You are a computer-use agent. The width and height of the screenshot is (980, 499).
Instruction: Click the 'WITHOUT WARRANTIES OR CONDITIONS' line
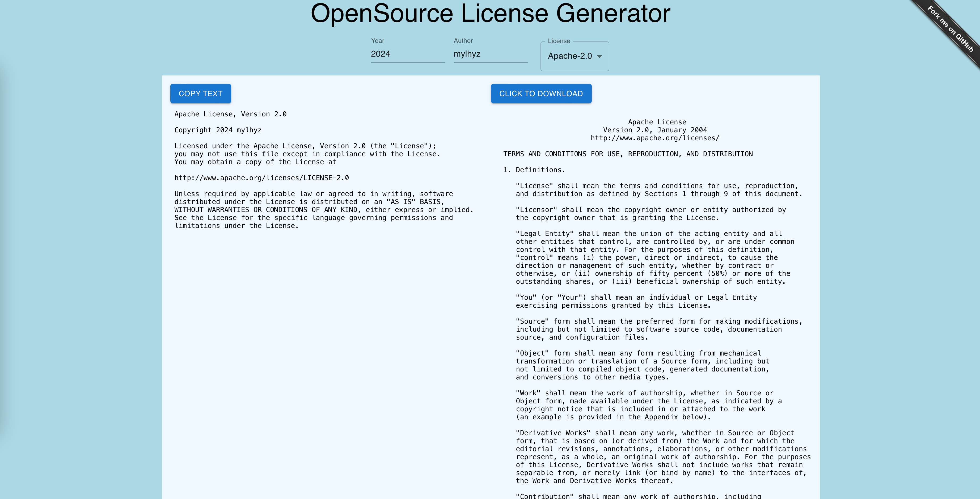(324, 210)
